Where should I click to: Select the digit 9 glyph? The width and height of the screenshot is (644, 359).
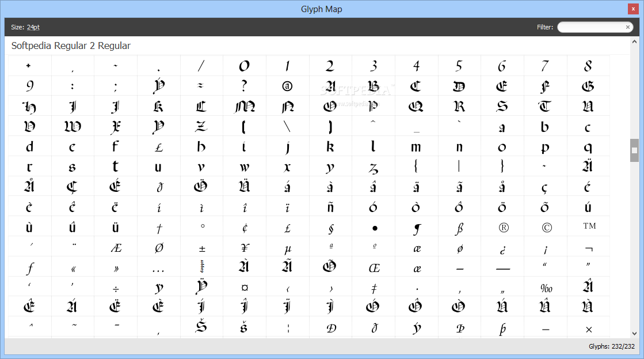(x=29, y=86)
